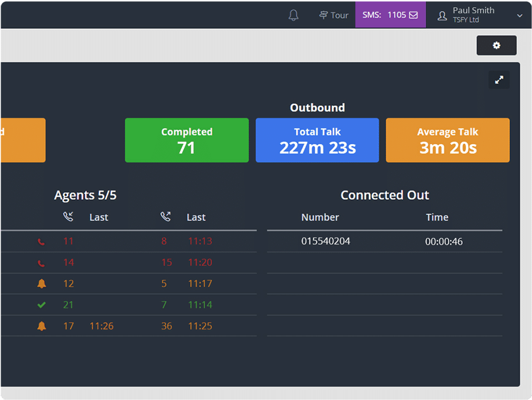Click the TSFY Ltd company label

coord(466,20)
